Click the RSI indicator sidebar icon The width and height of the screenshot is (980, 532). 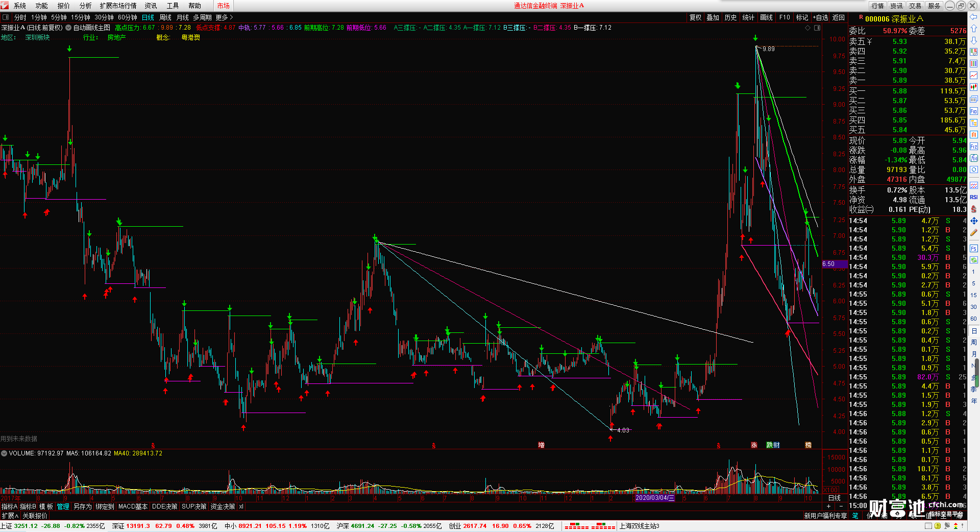pyautogui.click(x=974, y=197)
